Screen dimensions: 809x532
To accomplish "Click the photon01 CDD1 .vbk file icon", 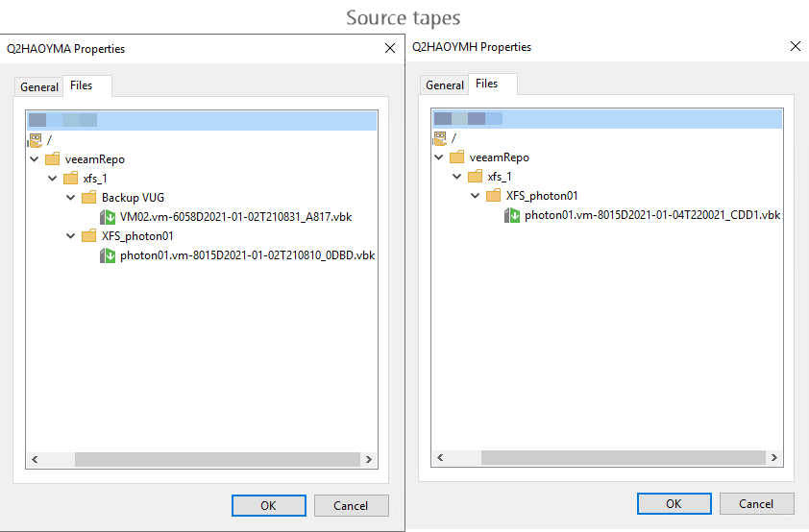I will 512,215.
